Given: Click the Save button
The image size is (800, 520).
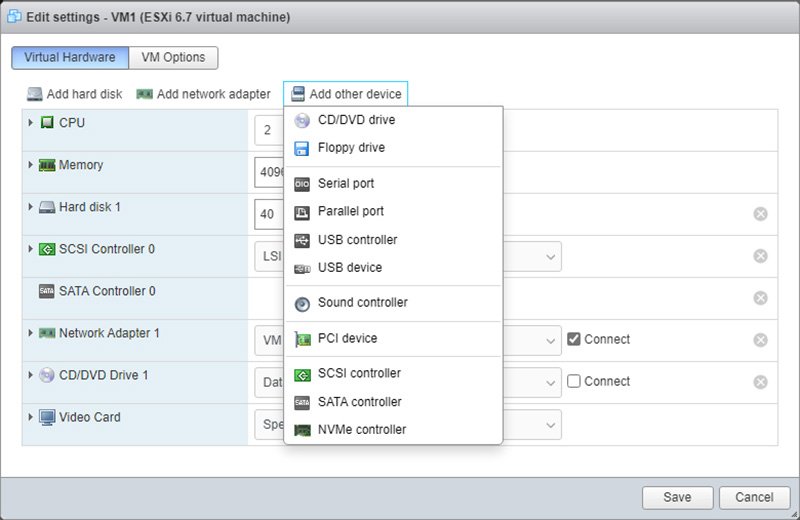Looking at the screenshot, I should click(677, 497).
